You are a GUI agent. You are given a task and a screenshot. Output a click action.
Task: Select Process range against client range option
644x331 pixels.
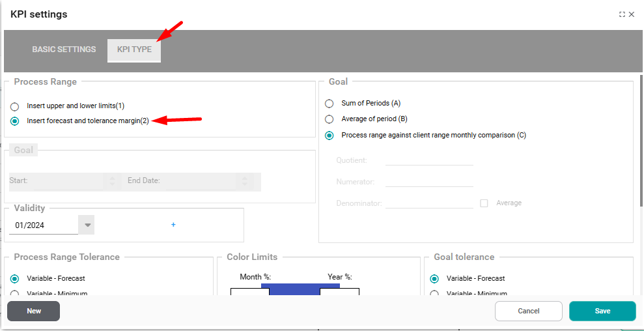click(x=329, y=136)
